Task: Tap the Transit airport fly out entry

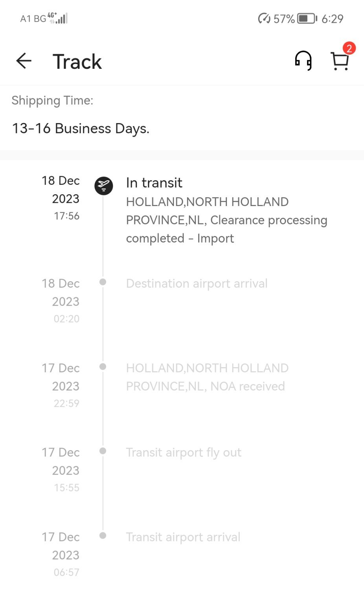Action: tap(184, 453)
